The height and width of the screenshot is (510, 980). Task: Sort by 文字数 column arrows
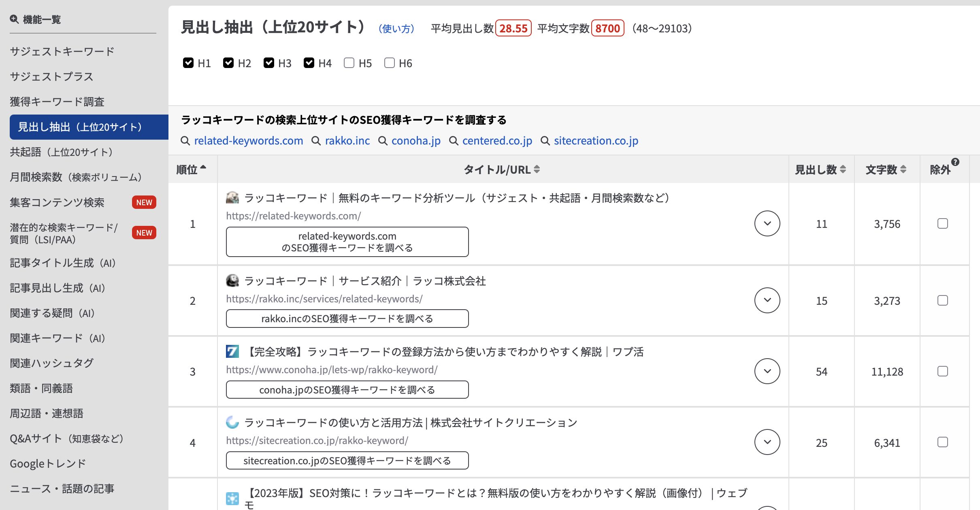(x=903, y=169)
